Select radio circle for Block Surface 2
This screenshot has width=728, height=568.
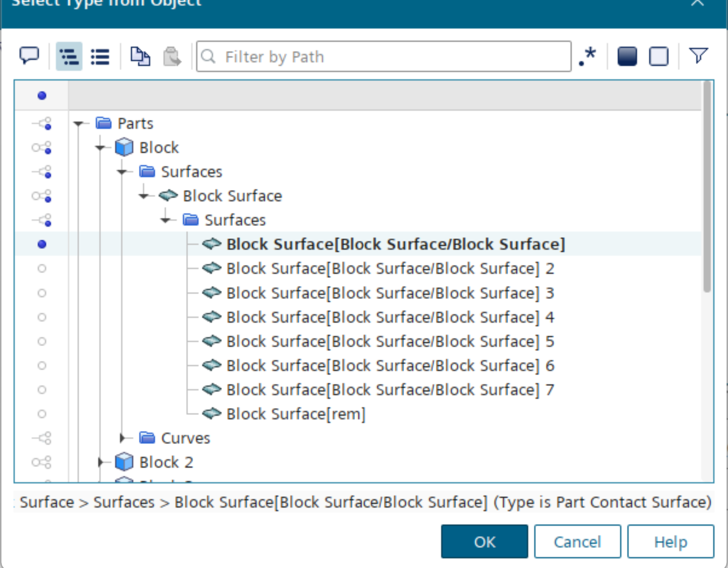(42, 268)
